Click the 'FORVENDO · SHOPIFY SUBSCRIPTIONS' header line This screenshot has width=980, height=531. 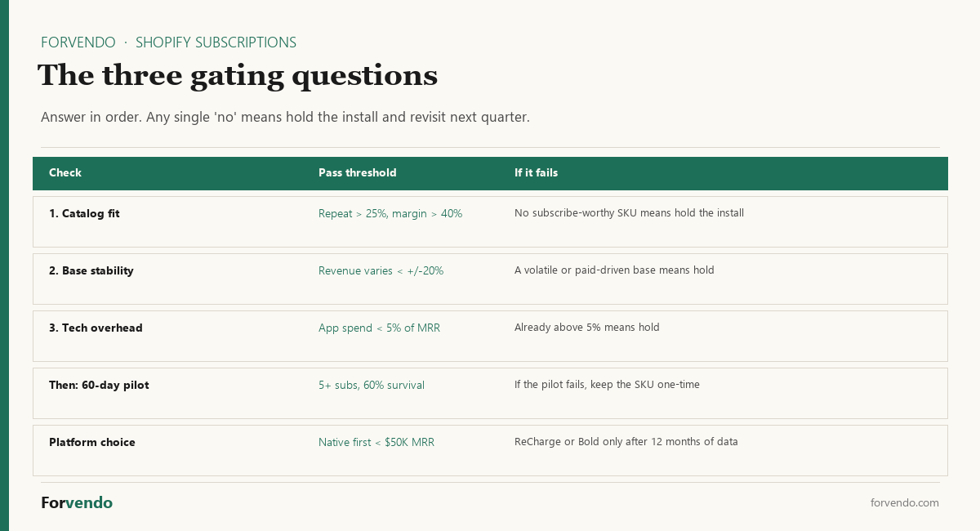coord(168,42)
